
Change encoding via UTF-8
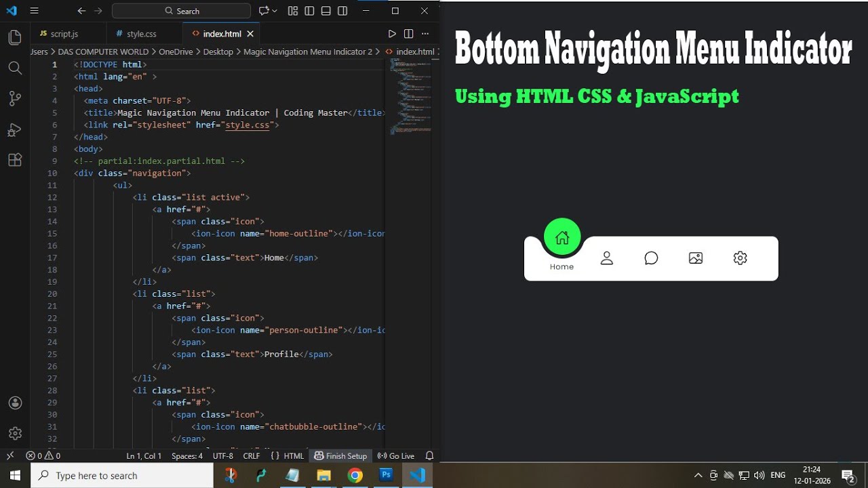coord(223,455)
